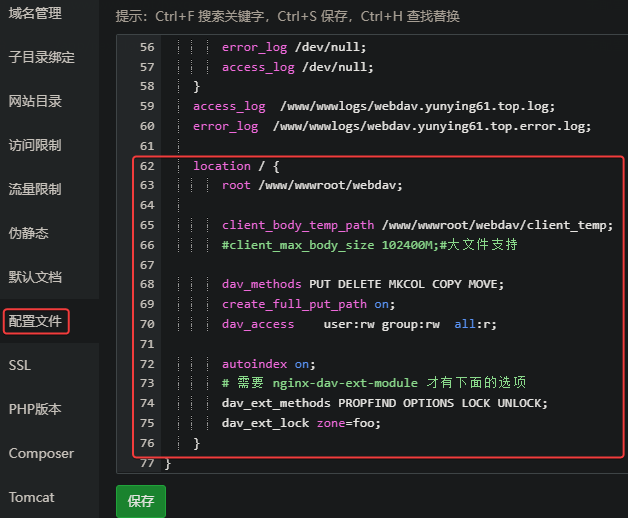Click the 'dav_ext_lock zone=foo;' line

[x=301, y=423]
